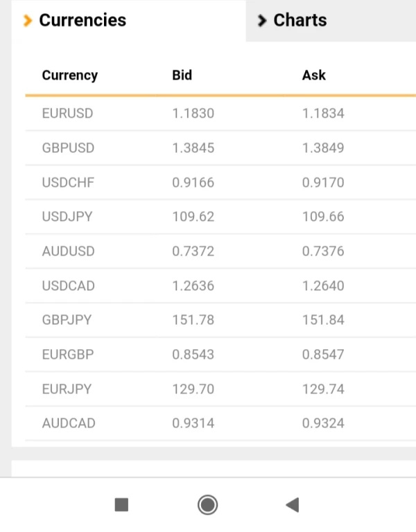This screenshot has height=532, width=416.
Task: Tap the Android back triangle icon
Action: pos(292,505)
